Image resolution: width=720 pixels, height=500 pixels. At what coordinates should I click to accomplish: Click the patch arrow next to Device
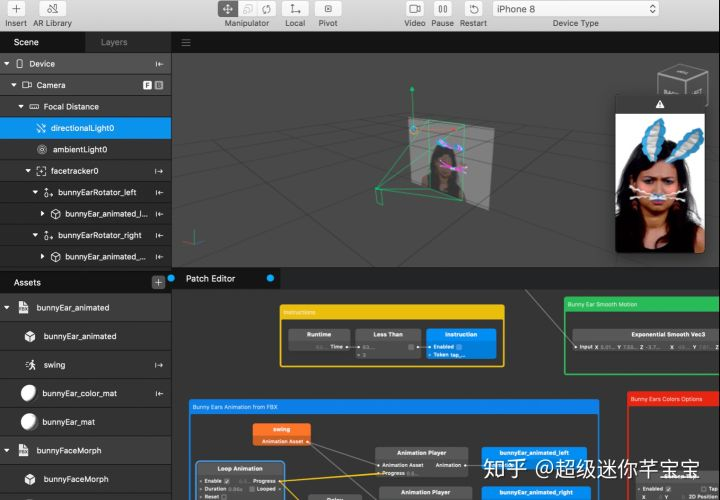point(159,64)
